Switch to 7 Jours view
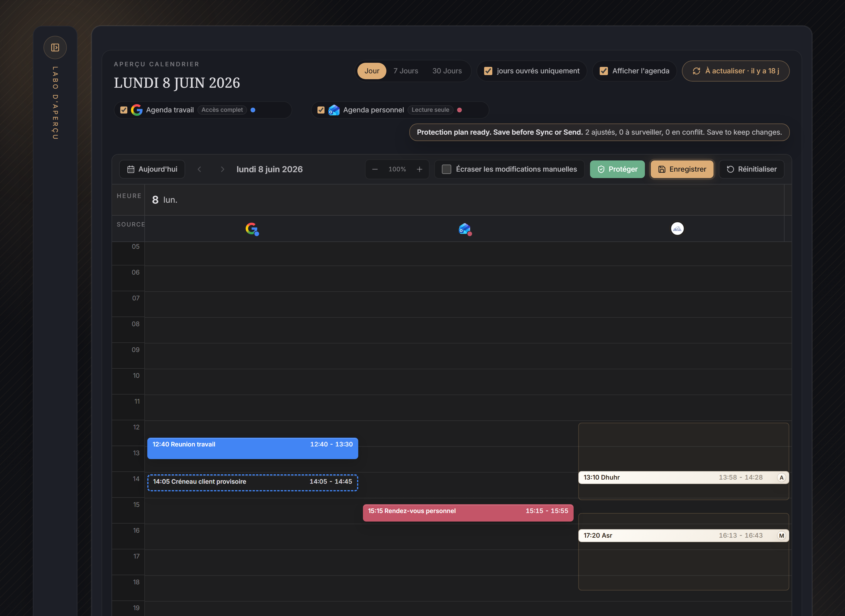 pos(406,71)
